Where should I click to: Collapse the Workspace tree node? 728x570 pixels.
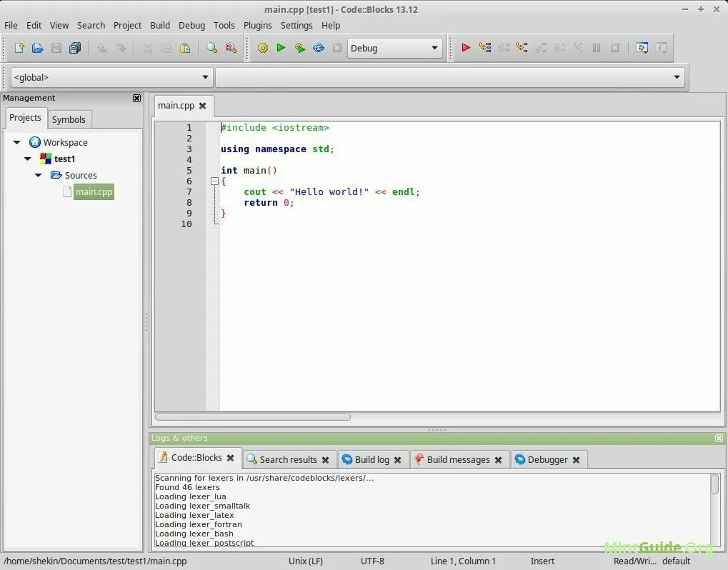coord(16,142)
